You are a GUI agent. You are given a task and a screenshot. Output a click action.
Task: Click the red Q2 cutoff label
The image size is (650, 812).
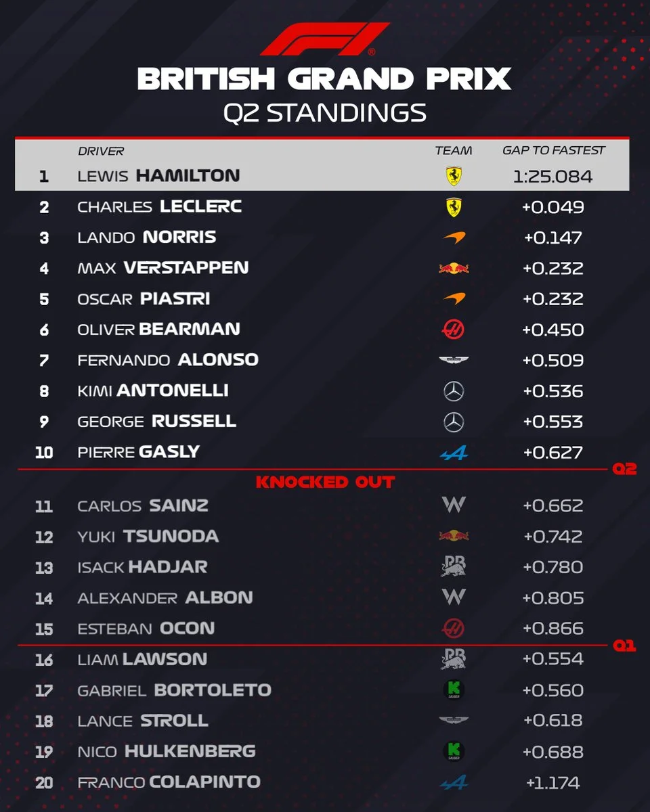click(624, 468)
